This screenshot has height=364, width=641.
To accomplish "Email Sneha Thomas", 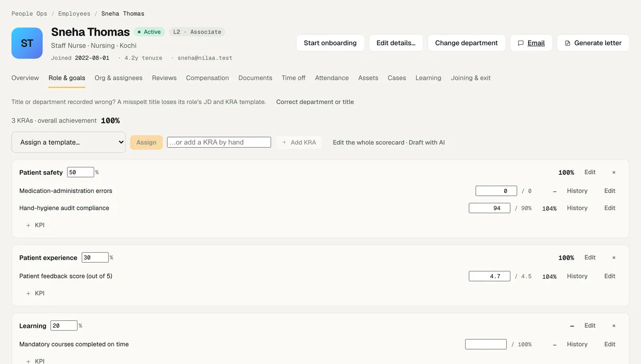I will click(531, 43).
